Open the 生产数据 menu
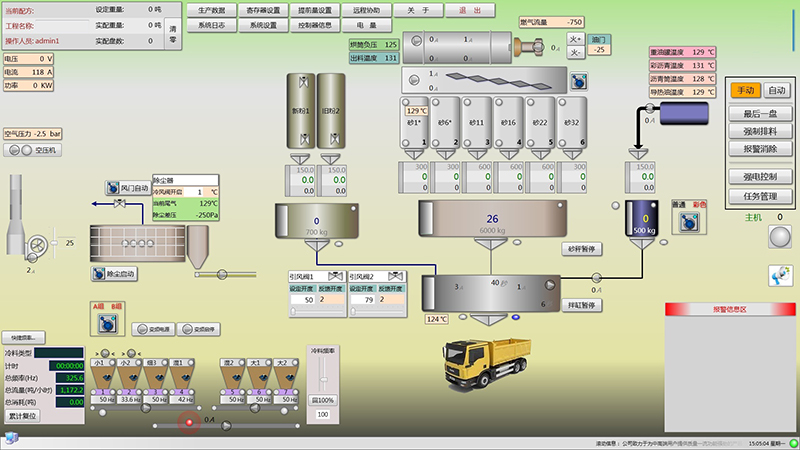Screen dimensions: 800x450 pos(212,10)
